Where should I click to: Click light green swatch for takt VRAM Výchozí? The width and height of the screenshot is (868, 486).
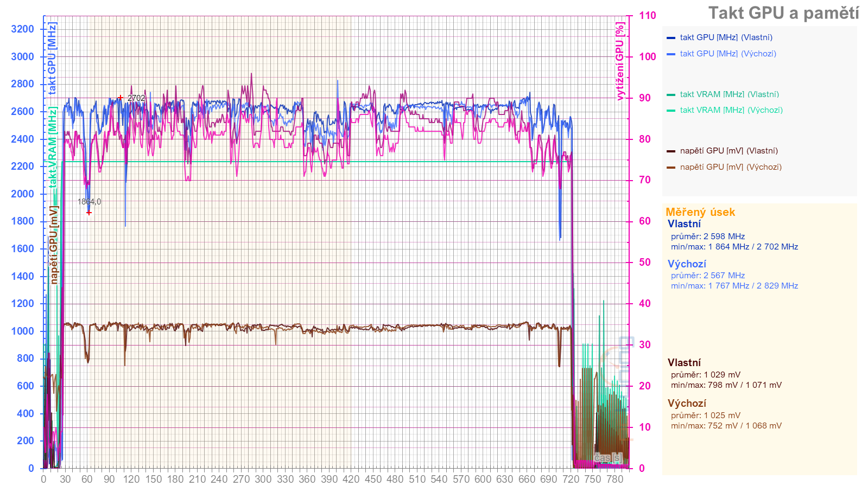[671, 111]
